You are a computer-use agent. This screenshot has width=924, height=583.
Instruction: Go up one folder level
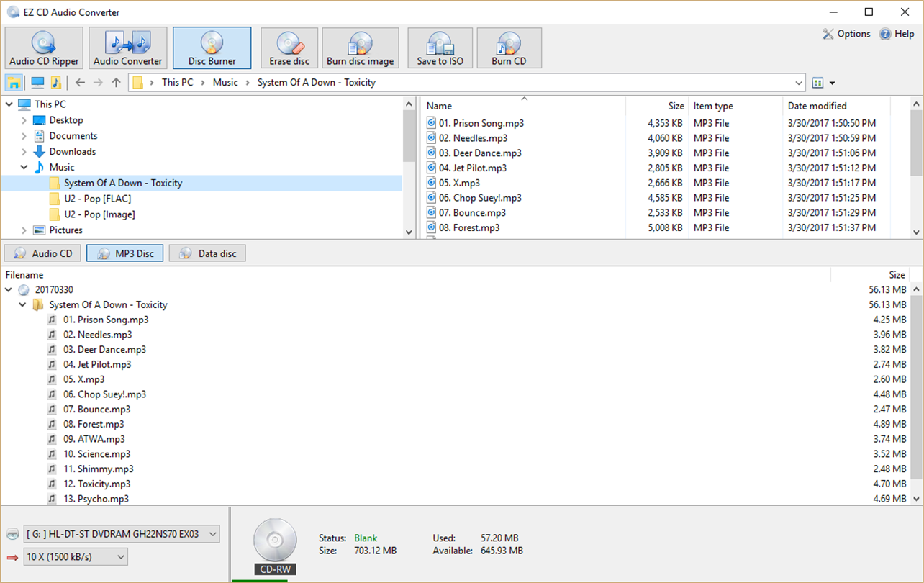[117, 83]
